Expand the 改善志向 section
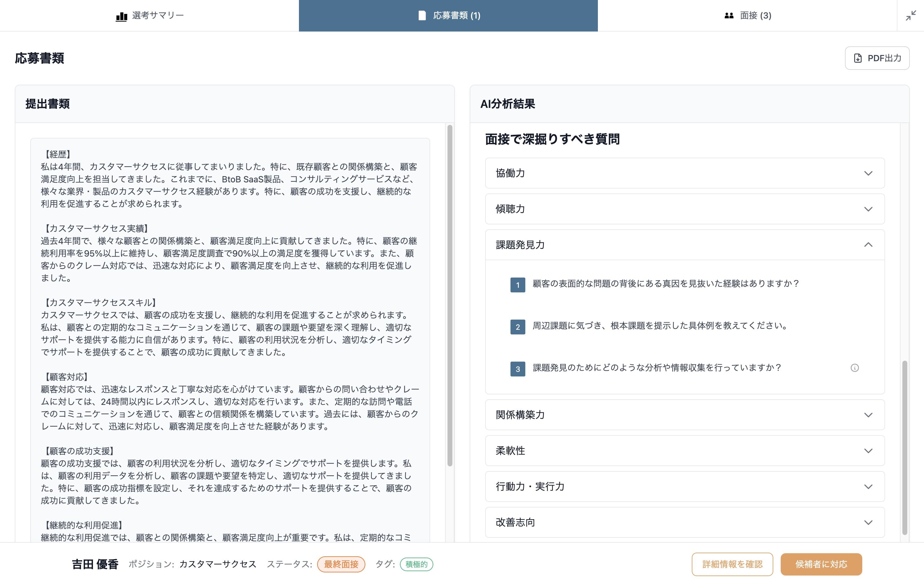This screenshot has width=924, height=586. click(x=685, y=522)
